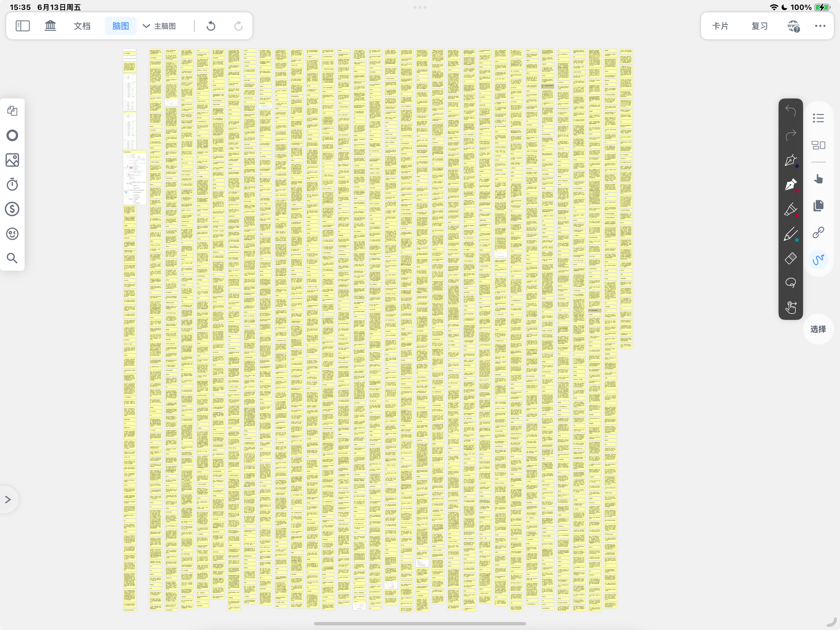
Task: Open the 复习 review mode
Action: [x=759, y=26]
